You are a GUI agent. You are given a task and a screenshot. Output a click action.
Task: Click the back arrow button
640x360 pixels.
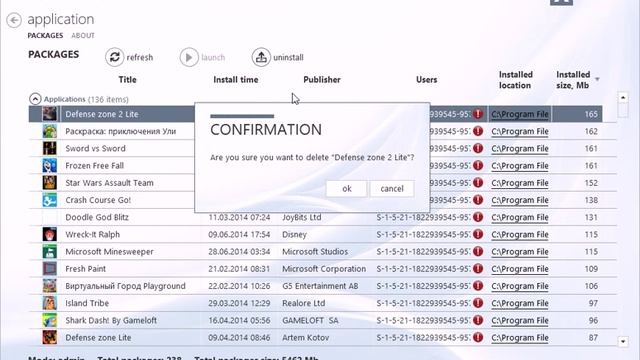click(14, 20)
